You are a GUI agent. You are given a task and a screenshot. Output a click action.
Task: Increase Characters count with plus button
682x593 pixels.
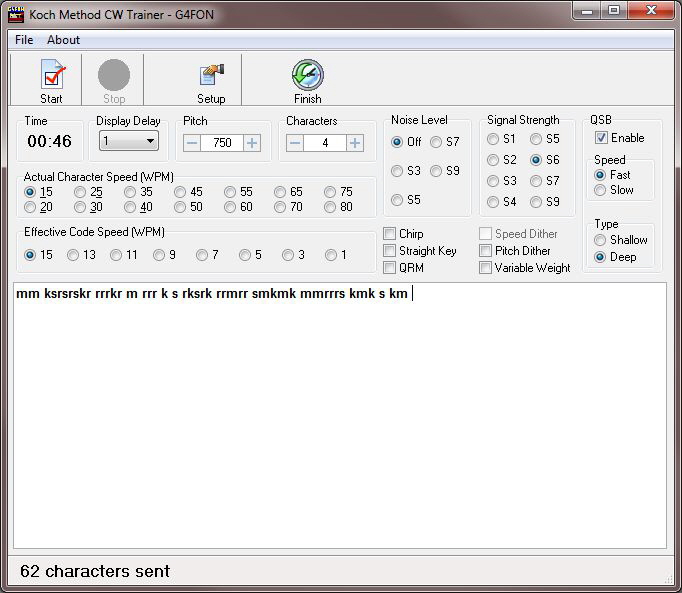pyautogui.click(x=355, y=143)
